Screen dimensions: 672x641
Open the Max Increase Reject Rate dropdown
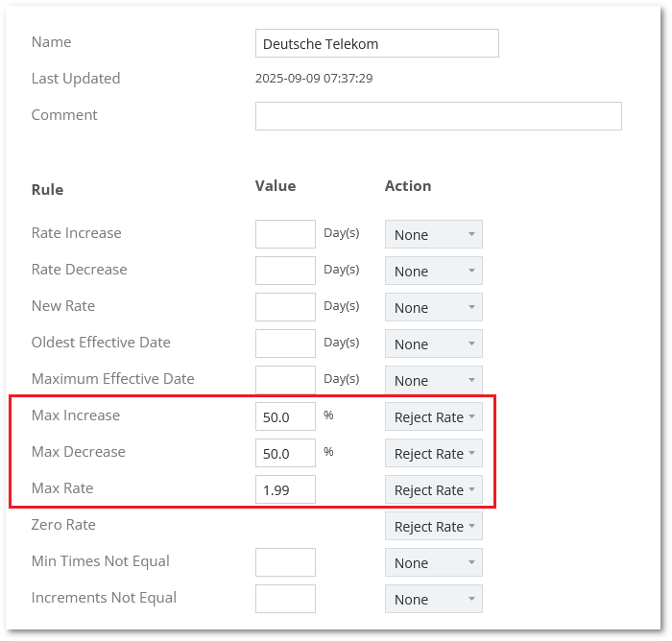(433, 416)
